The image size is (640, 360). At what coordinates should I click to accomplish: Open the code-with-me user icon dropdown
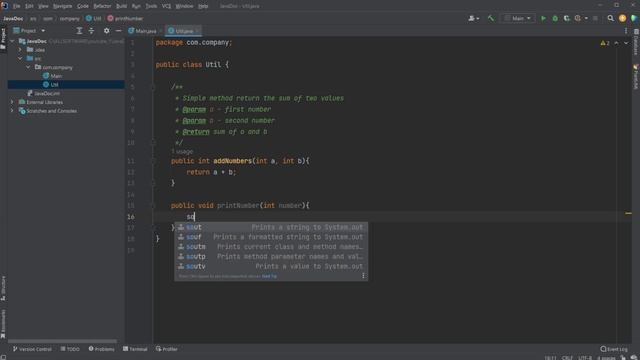[473, 18]
